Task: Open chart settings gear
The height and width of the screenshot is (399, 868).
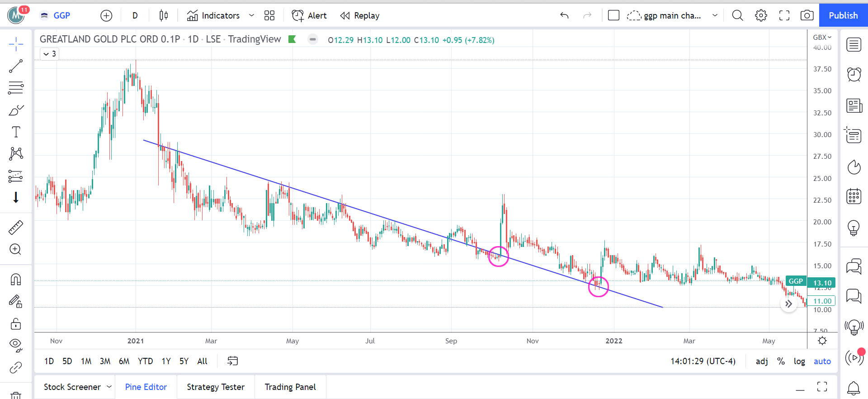Action: pos(761,16)
